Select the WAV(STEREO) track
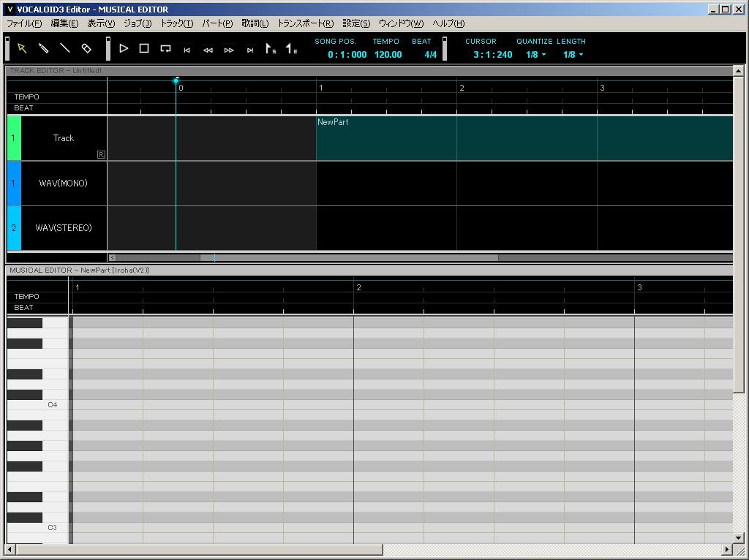 [64, 227]
